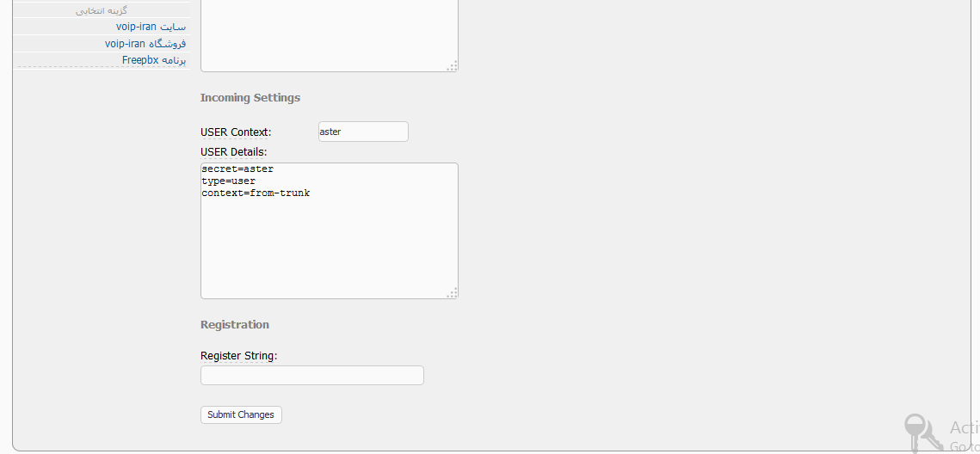The image size is (980, 454).
Task: Click the Incoming Settings section heading
Action: click(250, 98)
